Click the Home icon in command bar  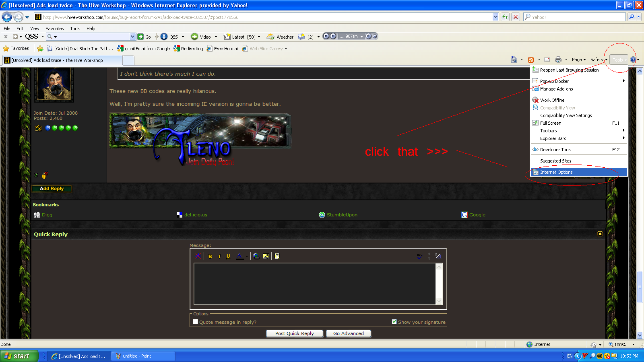(514, 60)
